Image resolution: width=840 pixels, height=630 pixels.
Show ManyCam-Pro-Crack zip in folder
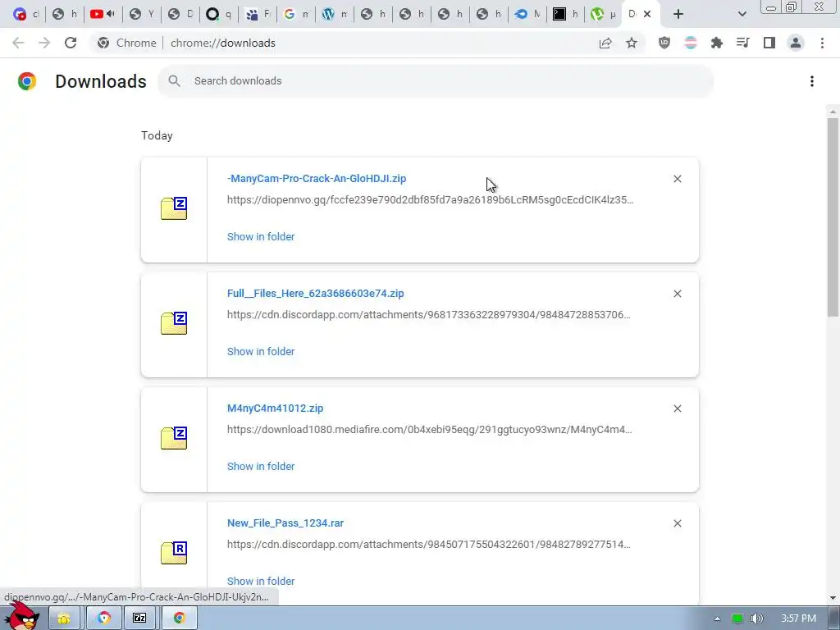tap(261, 237)
